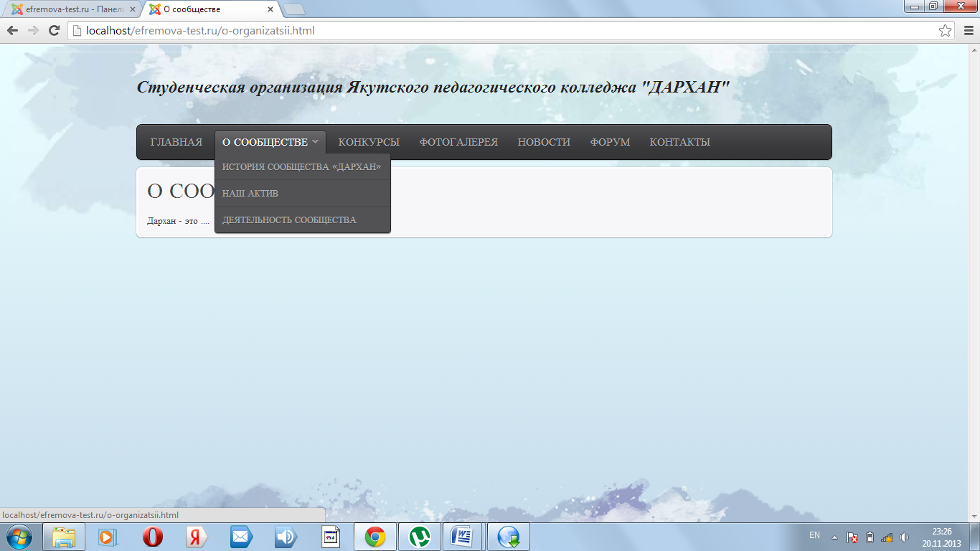Navigate to ФОРУМ
The width and height of the screenshot is (980, 551).
(610, 142)
